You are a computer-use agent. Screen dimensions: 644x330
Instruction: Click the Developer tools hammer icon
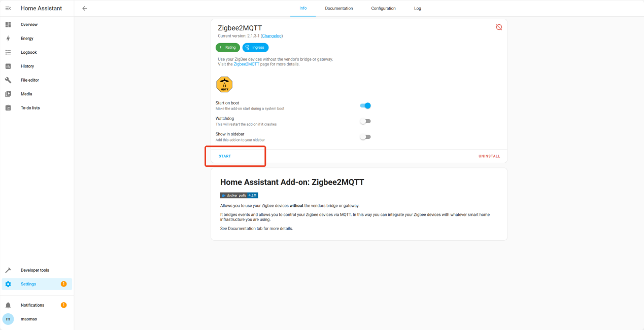pyautogui.click(x=8, y=270)
